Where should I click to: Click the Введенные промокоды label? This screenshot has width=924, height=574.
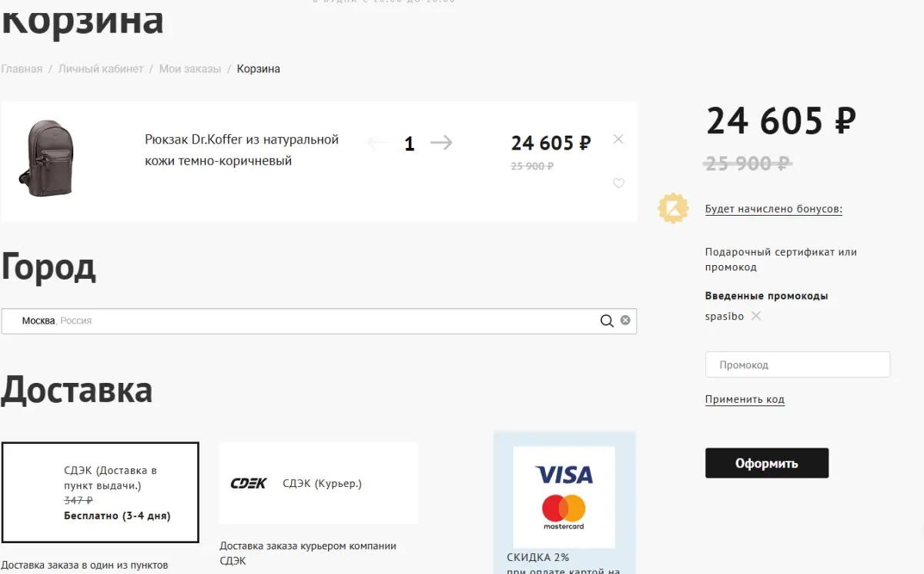click(767, 296)
